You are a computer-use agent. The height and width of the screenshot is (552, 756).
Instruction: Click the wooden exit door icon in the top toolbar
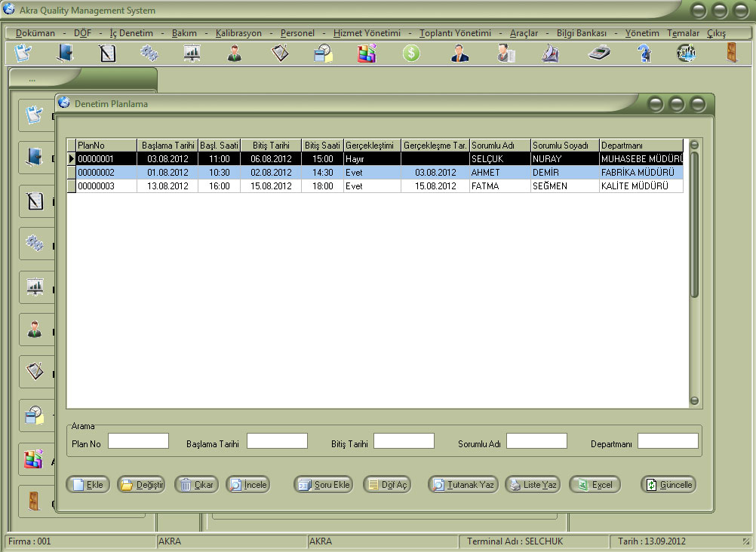point(731,53)
